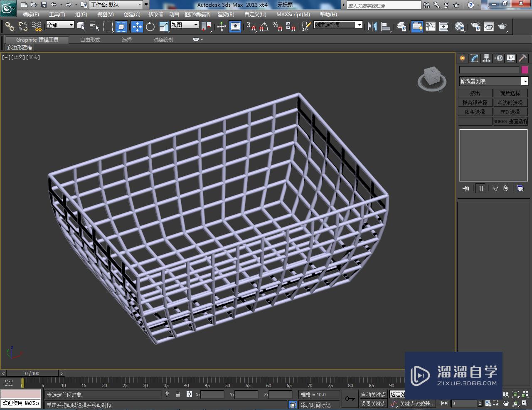Viewport: 532px width, 410px height.
Task: Click the Undo arrow icon
Action: [54, 5]
